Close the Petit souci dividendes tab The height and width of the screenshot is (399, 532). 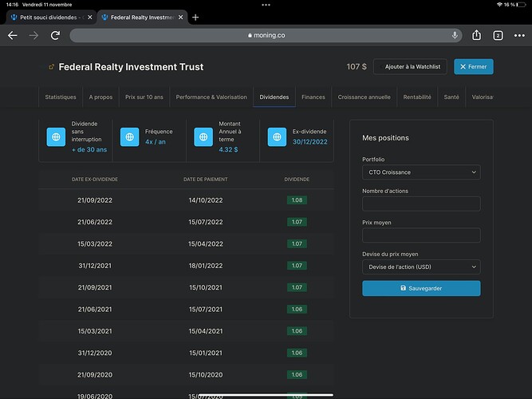[90, 18]
